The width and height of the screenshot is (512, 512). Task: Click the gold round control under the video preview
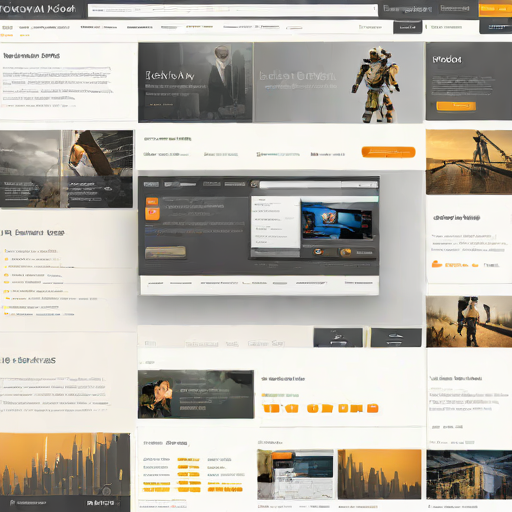point(346,252)
